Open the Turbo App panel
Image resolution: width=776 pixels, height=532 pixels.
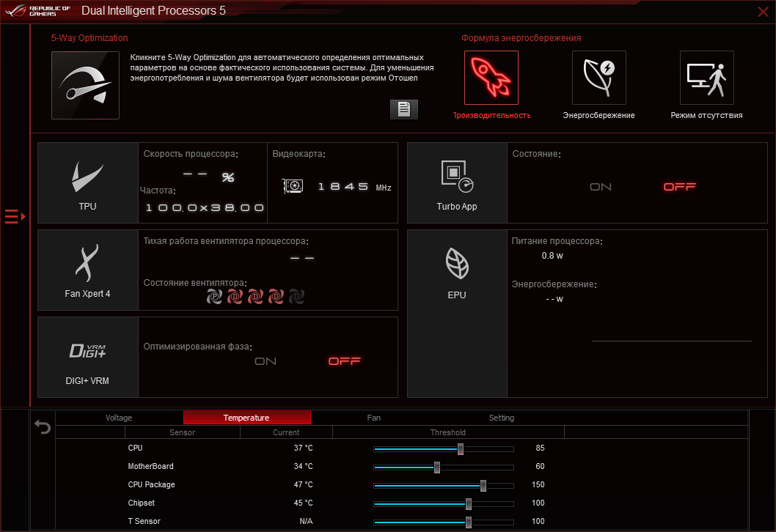point(457,183)
